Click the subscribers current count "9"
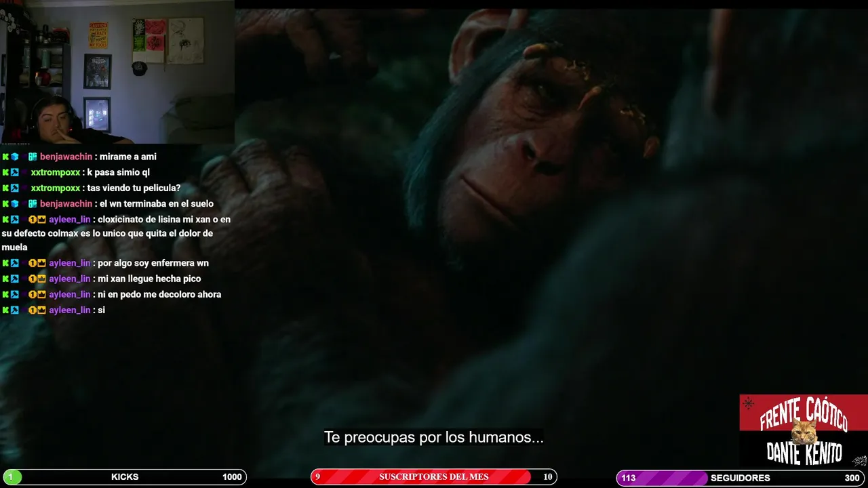The image size is (868, 488). coord(317,477)
